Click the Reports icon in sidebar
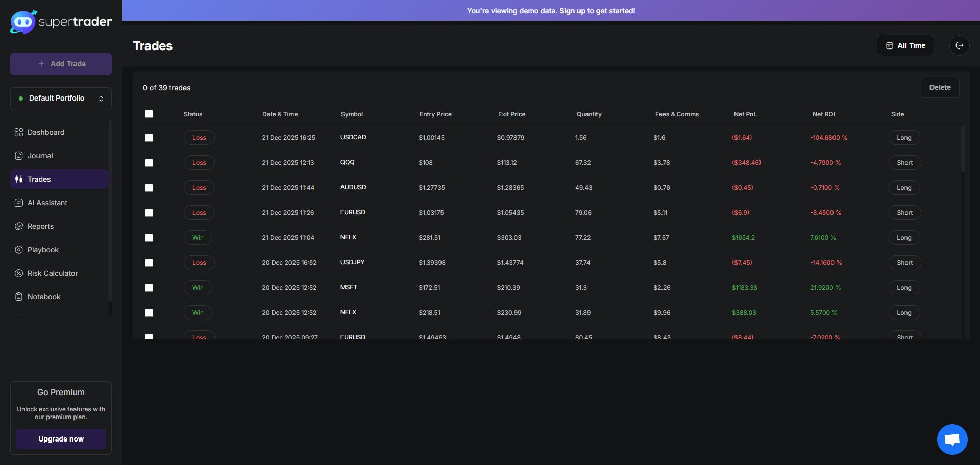This screenshot has height=465, width=980. (x=19, y=226)
